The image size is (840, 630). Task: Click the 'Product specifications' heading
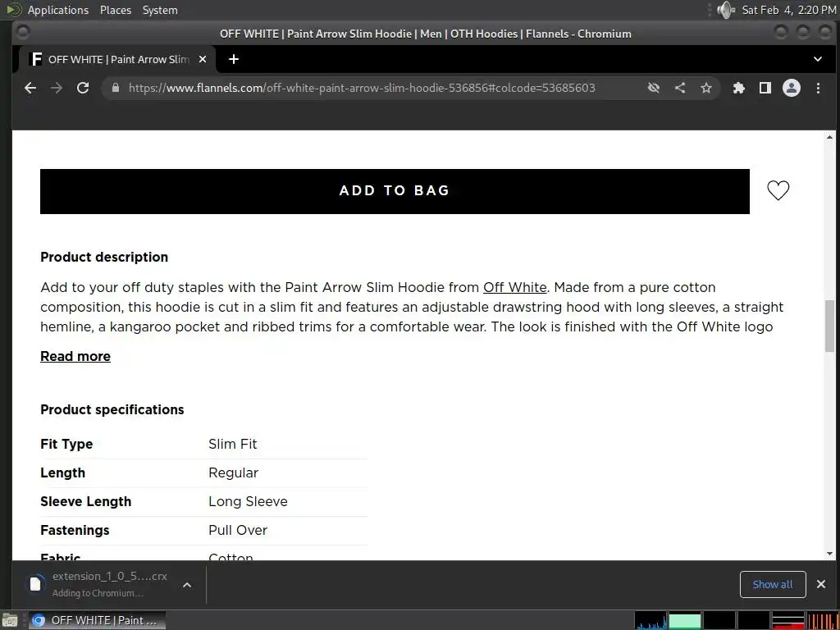click(x=112, y=410)
